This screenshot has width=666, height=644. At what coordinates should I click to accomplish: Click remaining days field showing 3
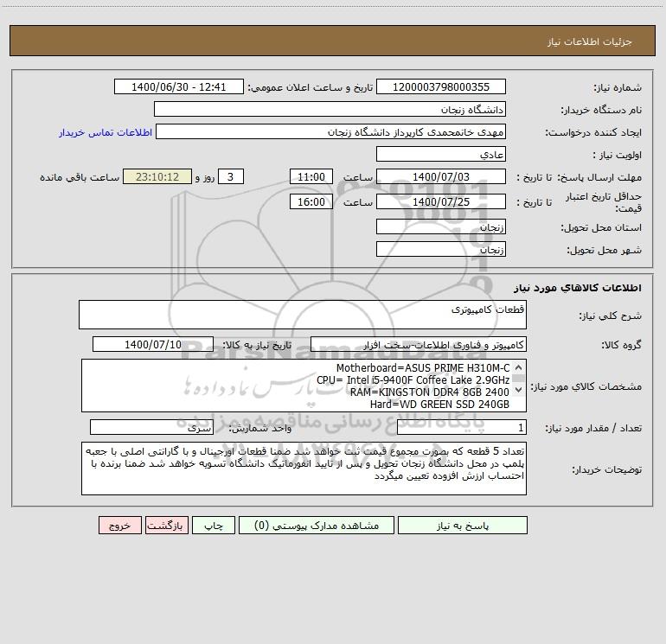point(231,176)
